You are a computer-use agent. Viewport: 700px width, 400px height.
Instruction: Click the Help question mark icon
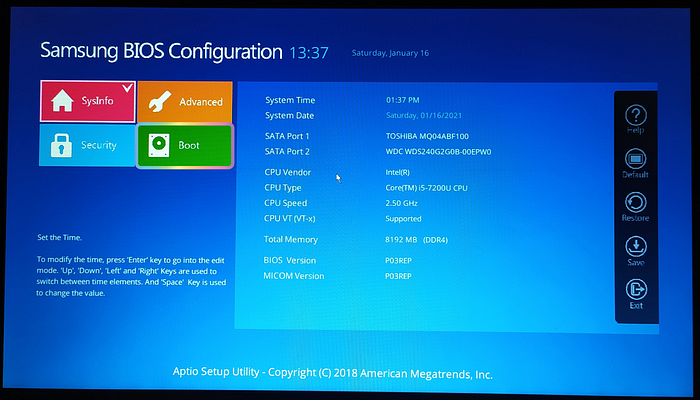point(636,115)
